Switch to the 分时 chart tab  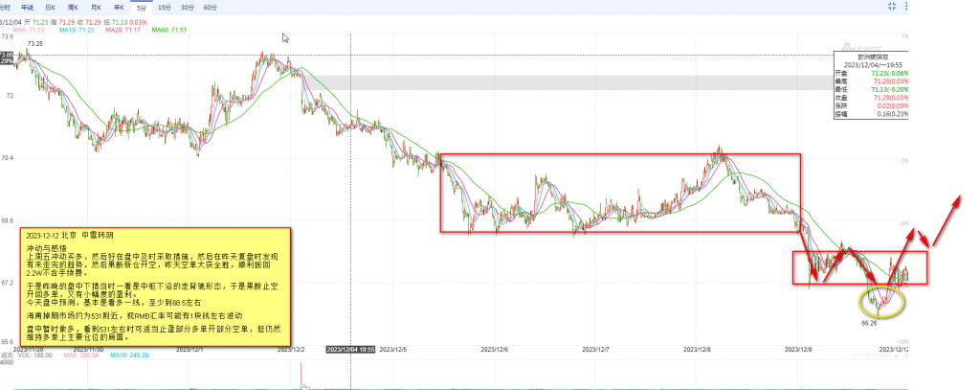(x=7, y=7)
